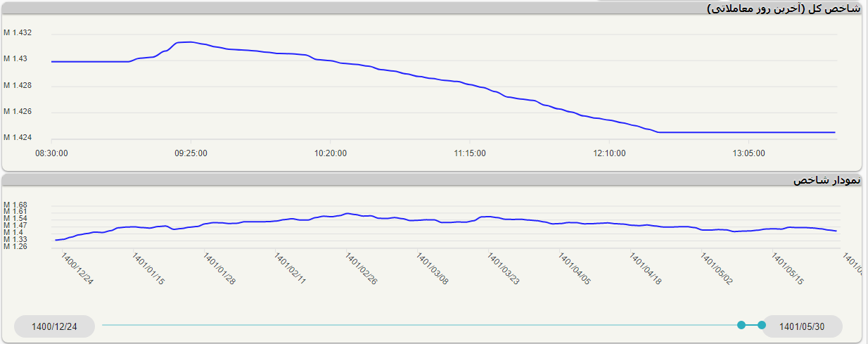This screenshot has width=868, height=344.
Task: Click the 13:05:00 time axis label
Action: pyautogui.click(x=748, y=153)
